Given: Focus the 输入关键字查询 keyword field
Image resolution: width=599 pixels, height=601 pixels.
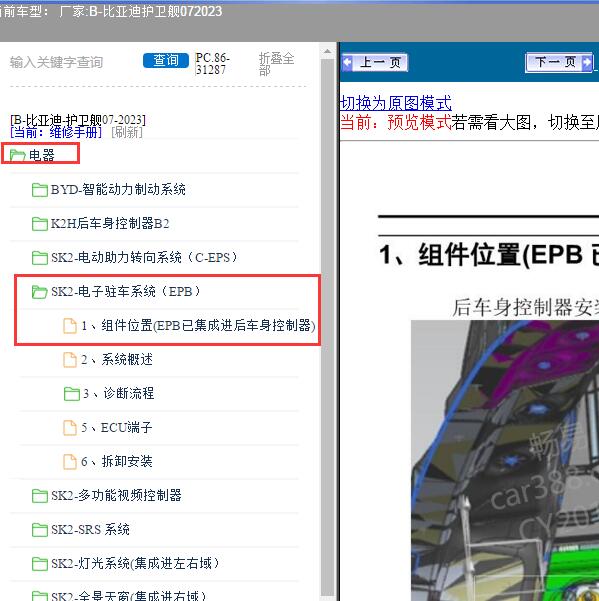Looking at the screenshot, I should pos(56,62).
